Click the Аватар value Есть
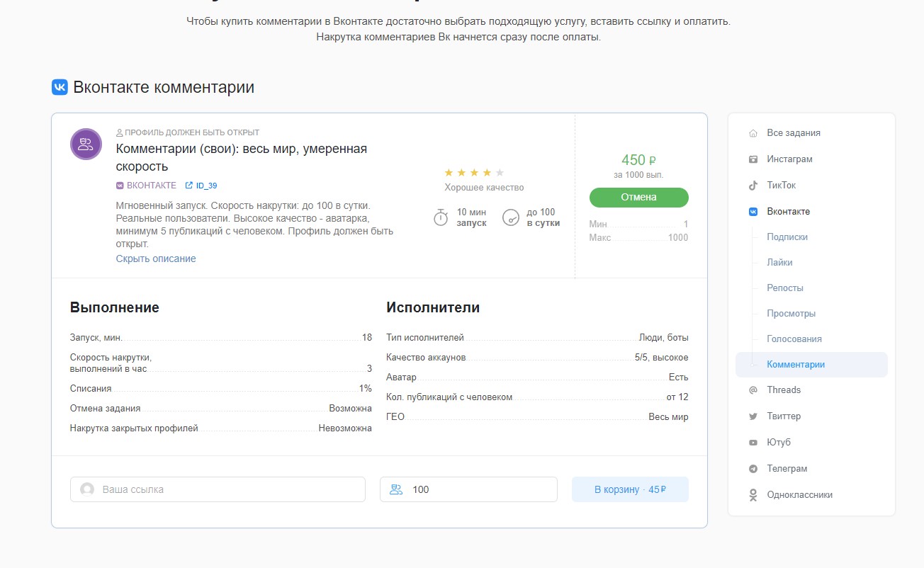The width and height of the screenshot is (924, 568). click(x=679, y=377)
